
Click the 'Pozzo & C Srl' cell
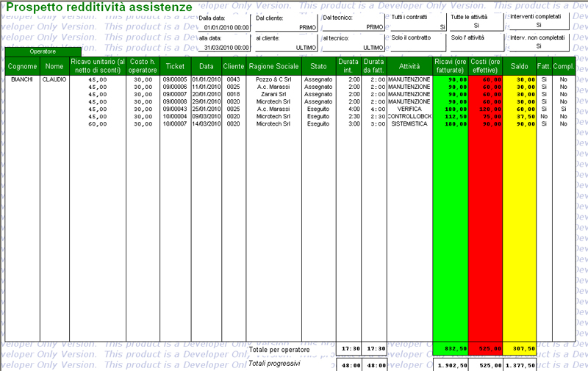coord(273,79)
